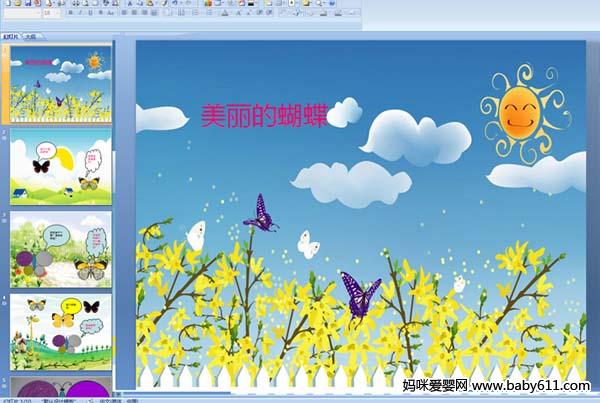The height and width of the screenshot is (403, 600).
Task: Select slide 2 thumbnail in the panel
Action: pyautogui.click(x=61, y=165)
